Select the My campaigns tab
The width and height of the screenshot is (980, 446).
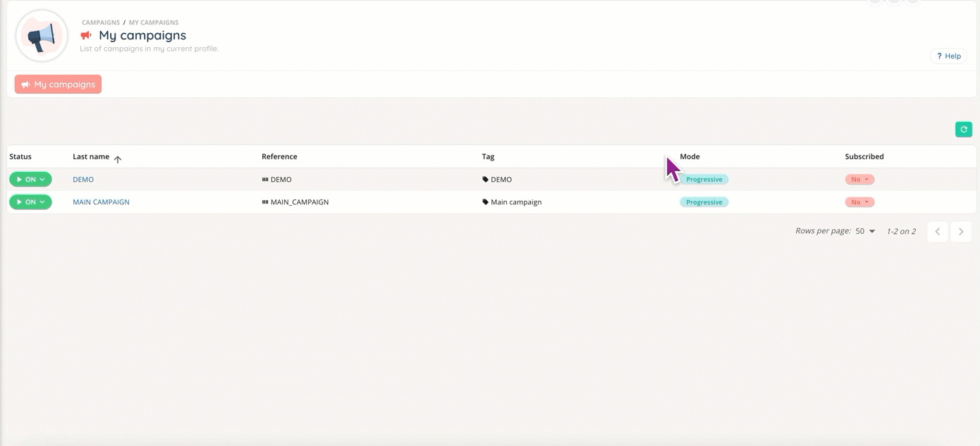58,85
